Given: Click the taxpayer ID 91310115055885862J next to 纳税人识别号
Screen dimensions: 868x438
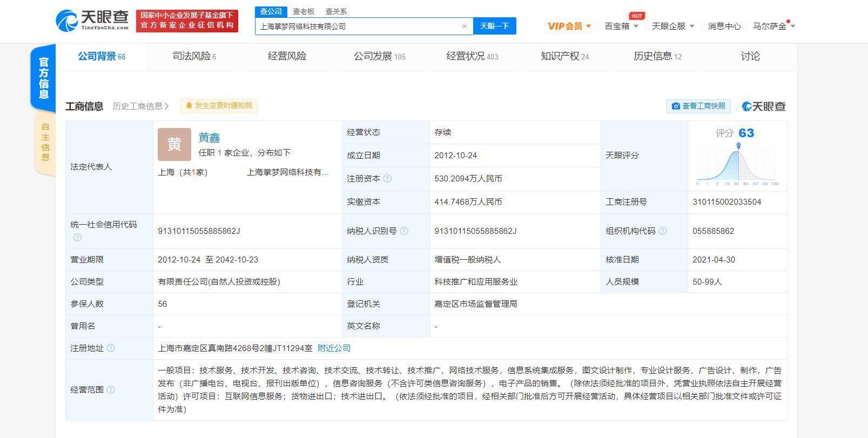Looking at the screenshot, I should [475, 231].
